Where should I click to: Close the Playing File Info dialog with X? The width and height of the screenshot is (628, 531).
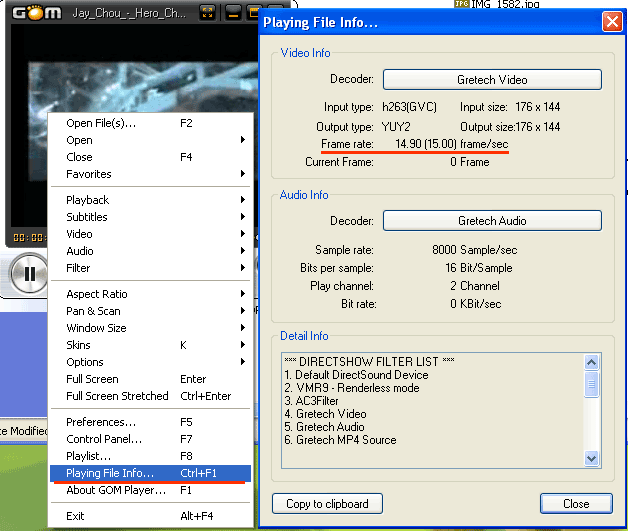click(612, 21)
